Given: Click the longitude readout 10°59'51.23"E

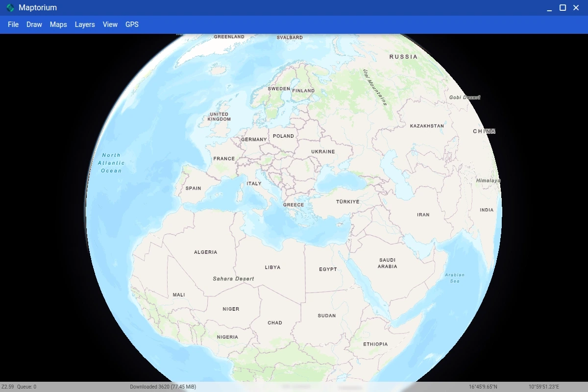Looking at the screenshot, I should [544, 387].
